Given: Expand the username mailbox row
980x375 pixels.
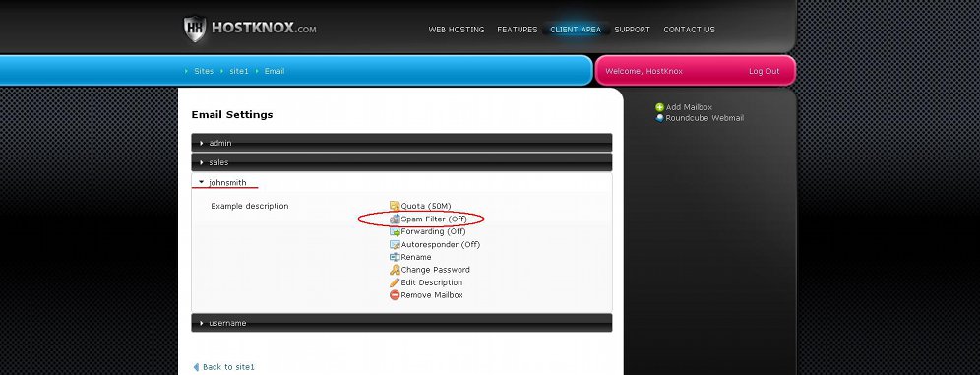Looking at the screenshot, I should click(401, 323).
